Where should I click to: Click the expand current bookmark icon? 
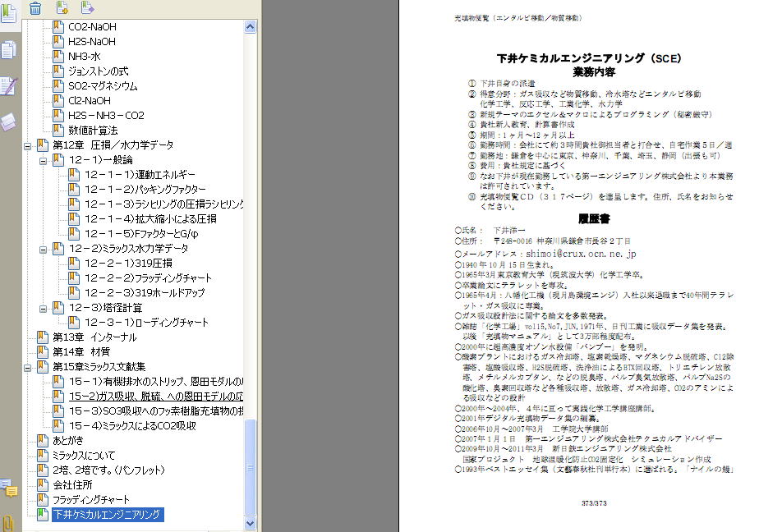(x=87, y=7)
